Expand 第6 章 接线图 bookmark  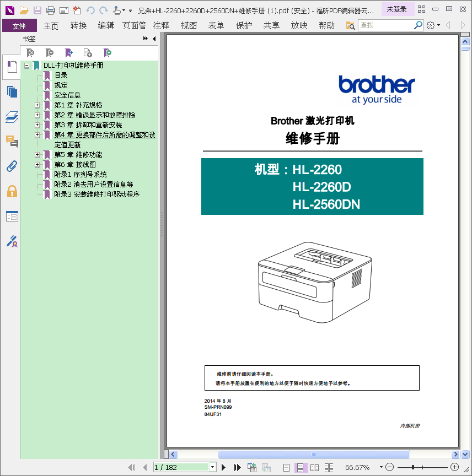tap(37, 165)
